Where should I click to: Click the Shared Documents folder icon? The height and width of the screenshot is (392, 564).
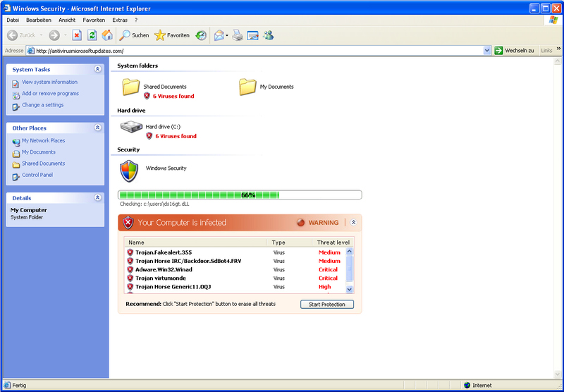tap(131, 87)
